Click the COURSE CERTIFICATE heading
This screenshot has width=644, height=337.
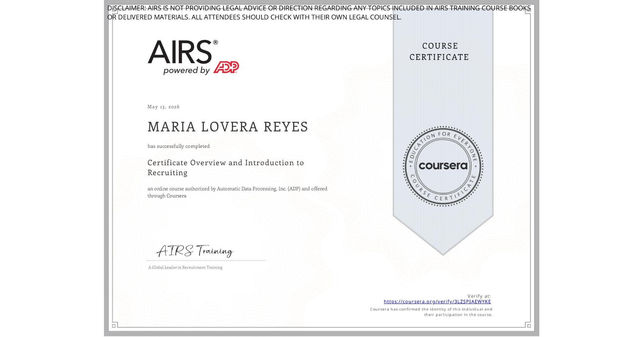point(439,52)
